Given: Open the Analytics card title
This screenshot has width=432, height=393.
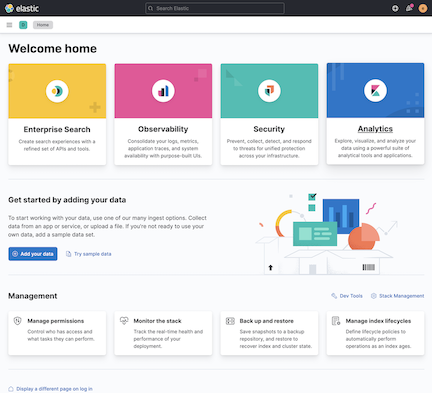Looking at the screenshot, I should 375,129.
